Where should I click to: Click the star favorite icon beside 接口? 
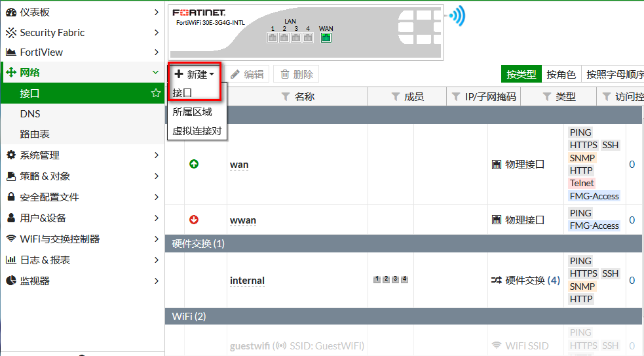tap(156, 93)
